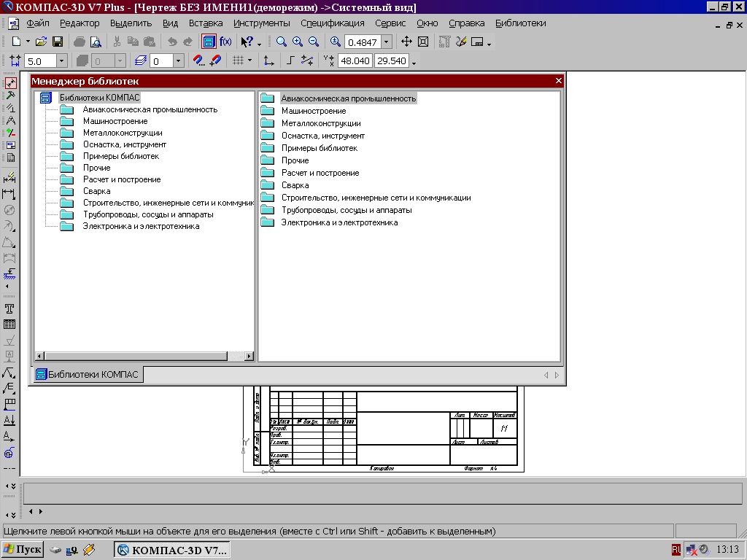Click the left tree horizontal scrollbar left arrow
Viewport: 747px width, 560px height.
pos(41,356)
